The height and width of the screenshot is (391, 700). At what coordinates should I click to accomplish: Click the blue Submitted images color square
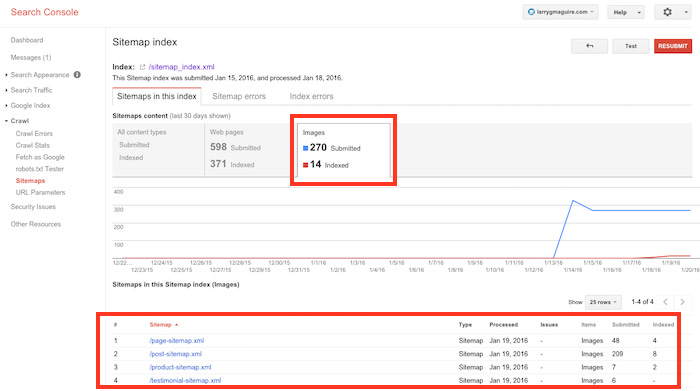tap(305, 148)
